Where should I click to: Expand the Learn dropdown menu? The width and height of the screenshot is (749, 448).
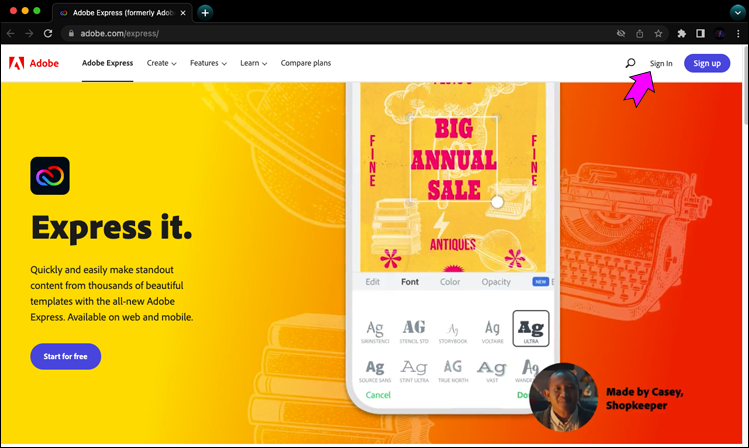[254, 63]
